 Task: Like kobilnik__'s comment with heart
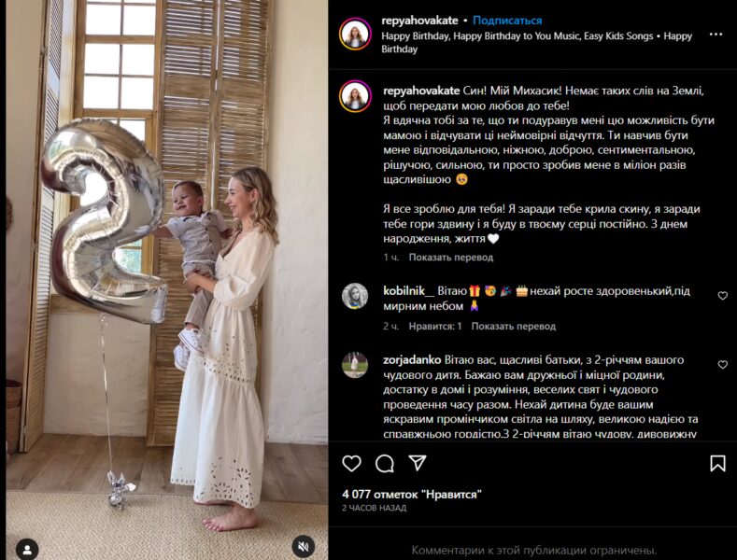tap(722, 296)
